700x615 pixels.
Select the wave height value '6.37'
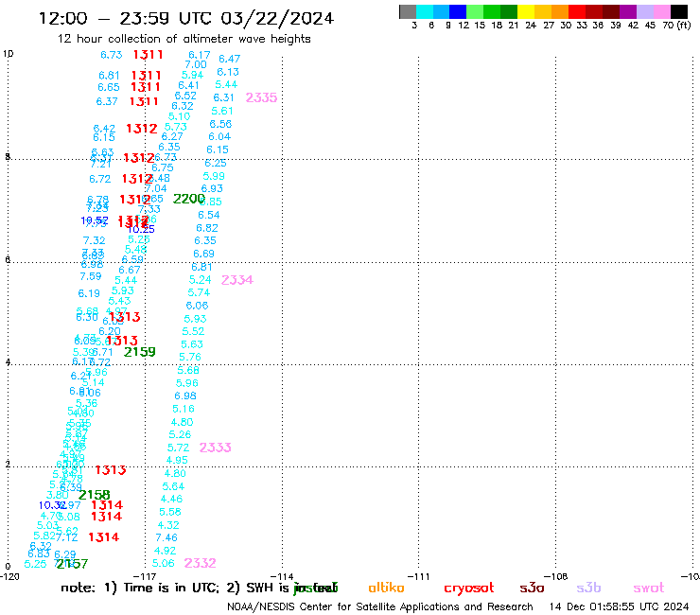(107, 101)
